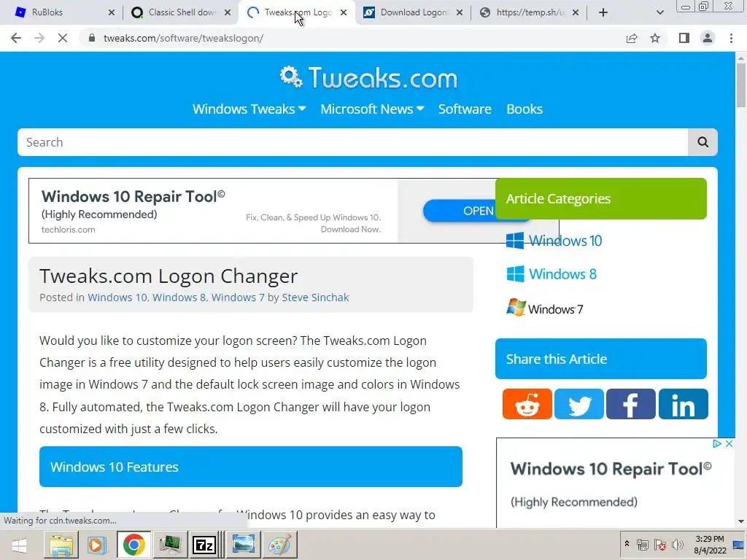Click the techloris.com ad text
Image resolution: width=747 pixels, height=560 pixels.
click(68, 230)
